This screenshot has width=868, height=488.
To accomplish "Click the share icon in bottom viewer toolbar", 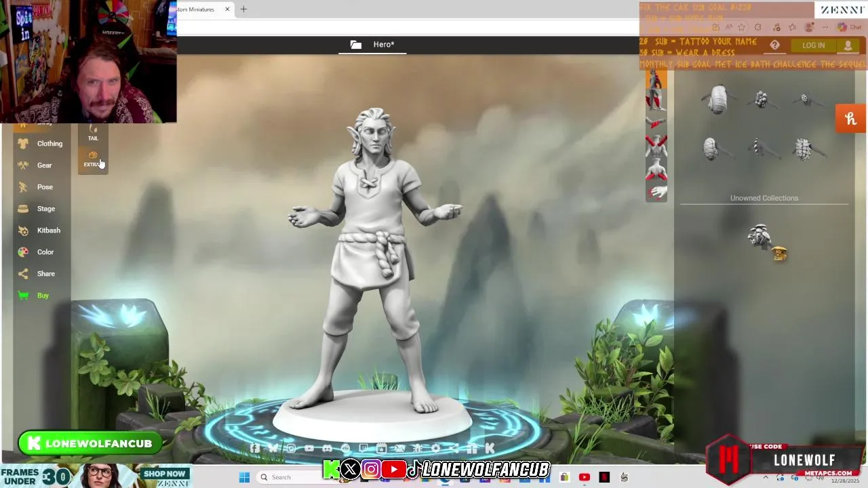I will [x=453, y=448].
